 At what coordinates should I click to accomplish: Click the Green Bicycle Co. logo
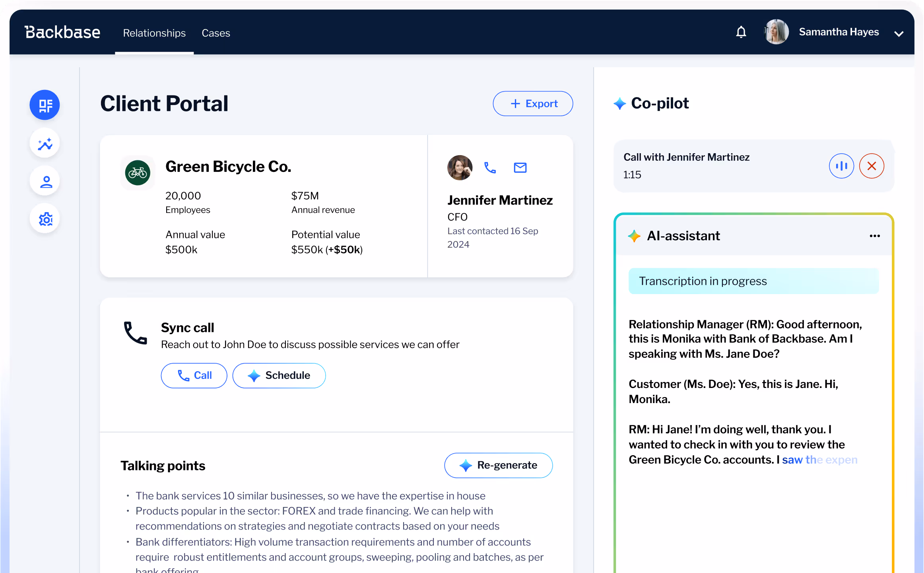click(138, 173)
